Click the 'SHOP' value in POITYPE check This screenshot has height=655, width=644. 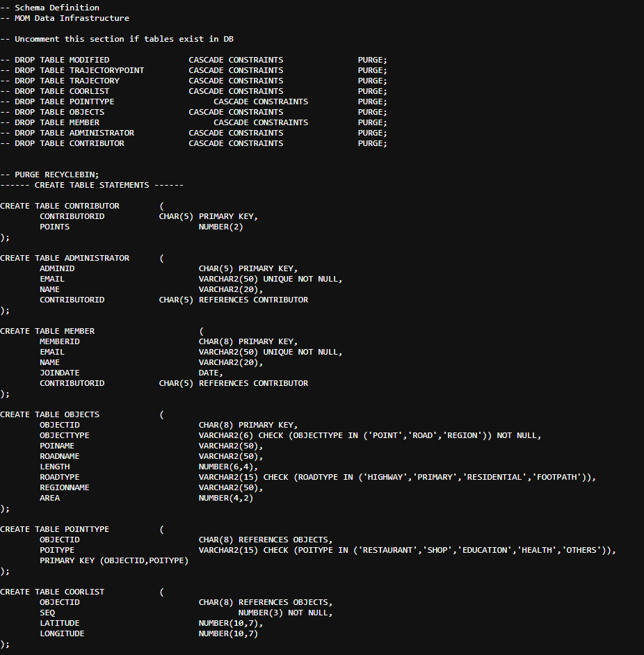coord(437,551)
